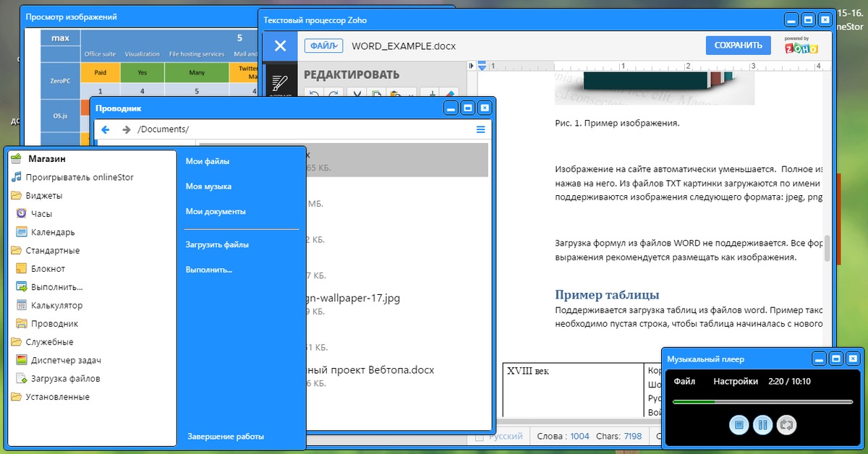This screenshot has width=868, height=454.
Task: Pause playback in Музыкальный плеер
Action: 763,425
